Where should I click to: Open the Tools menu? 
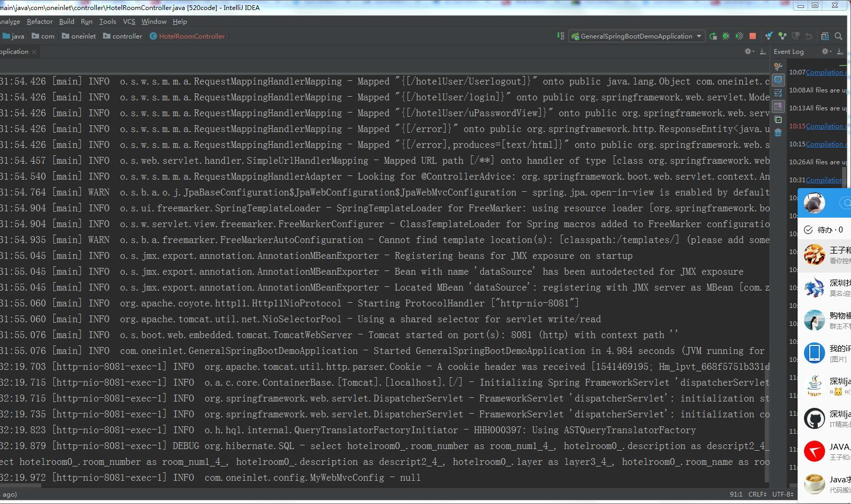(x=107, y=22)
